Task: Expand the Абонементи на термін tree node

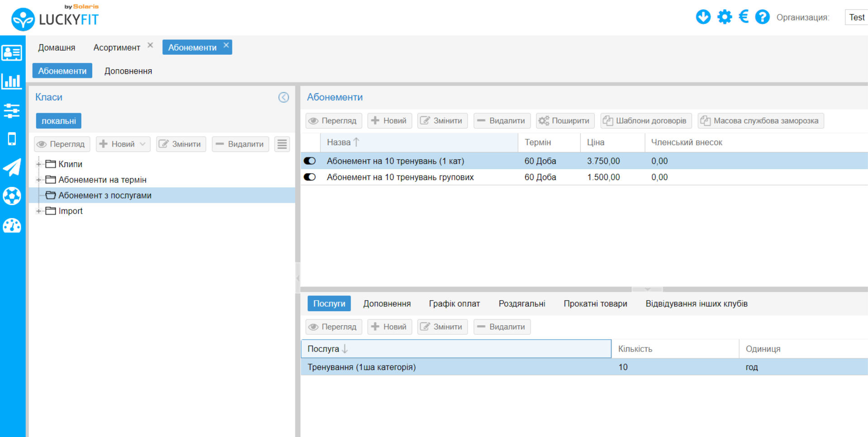Action: (38, 180)
